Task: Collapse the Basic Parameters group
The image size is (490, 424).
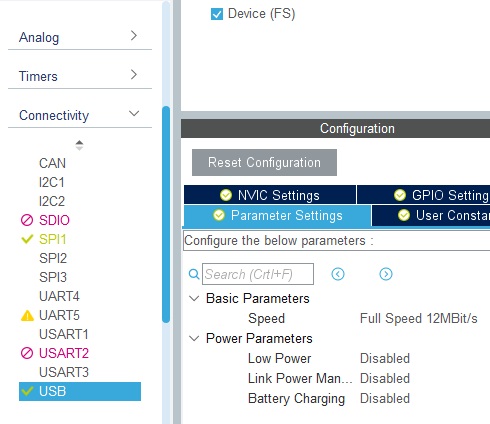Action: (194, 298)
